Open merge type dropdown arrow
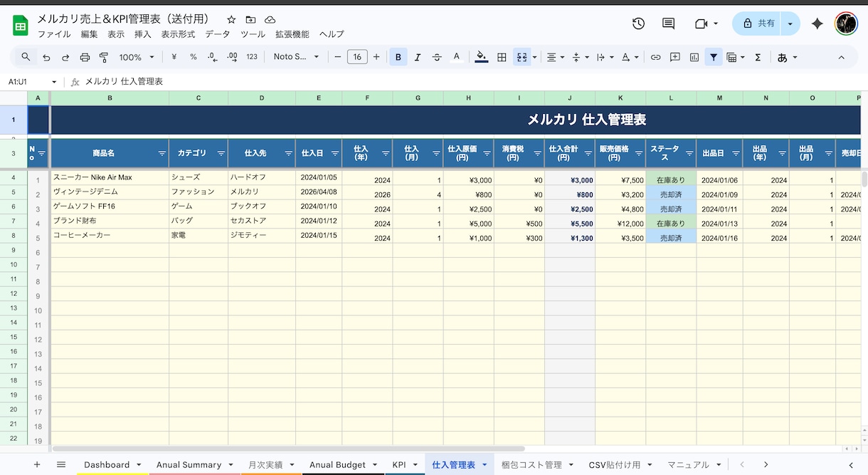Screen dimensions: 868x475 click(535, 57)
